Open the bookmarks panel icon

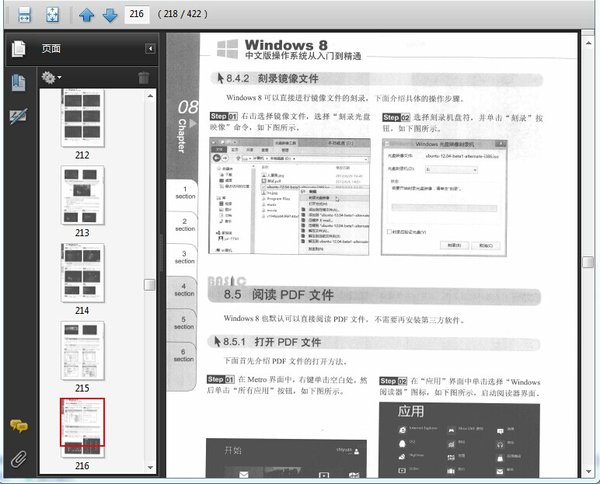point(18,82)
